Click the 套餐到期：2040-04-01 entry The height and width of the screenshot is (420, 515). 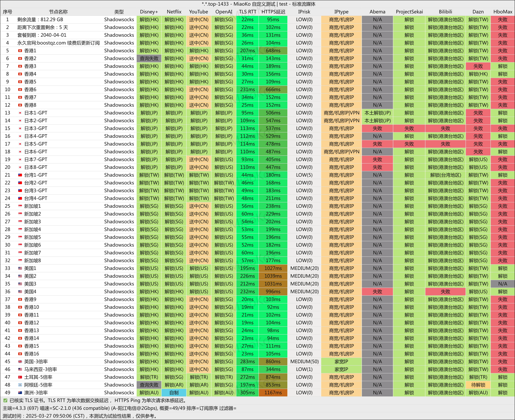[x=42, y=35]
